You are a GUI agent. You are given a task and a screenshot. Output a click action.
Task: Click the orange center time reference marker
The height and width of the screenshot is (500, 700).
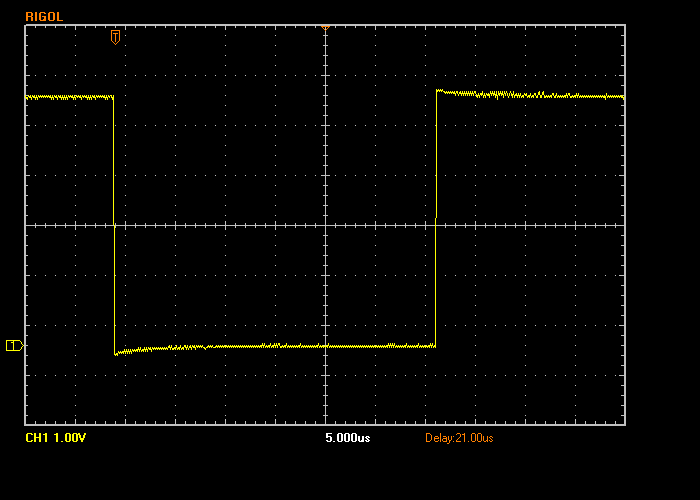325,27
